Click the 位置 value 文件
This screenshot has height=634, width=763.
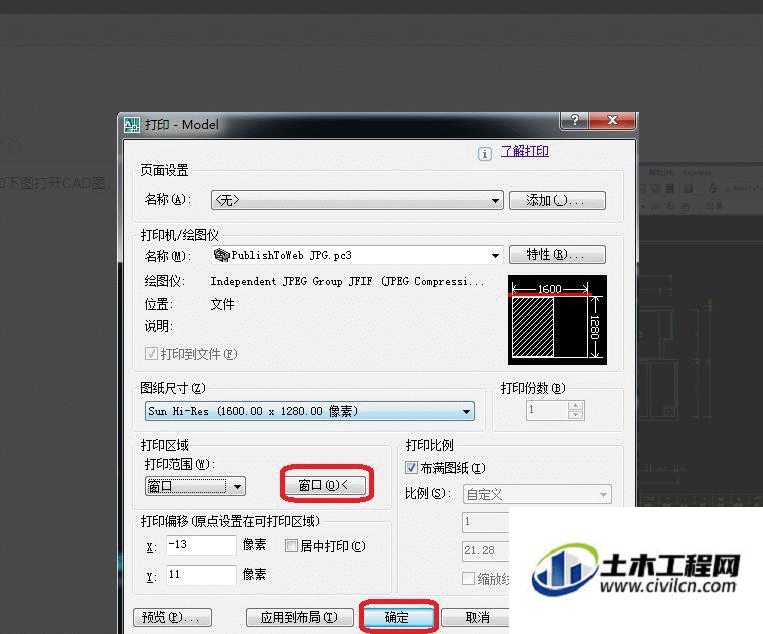click(222, 304)
